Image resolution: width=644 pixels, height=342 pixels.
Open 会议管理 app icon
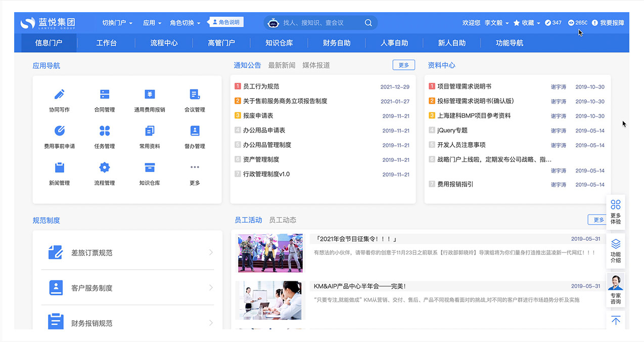pos(195,95)
